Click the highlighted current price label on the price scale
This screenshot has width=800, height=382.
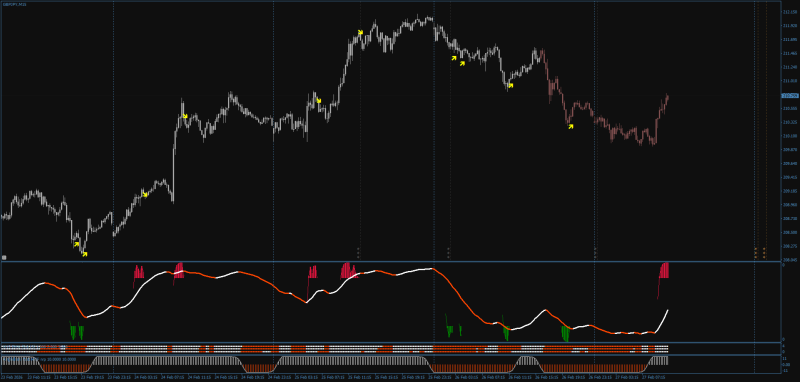(x=790, y=95)
